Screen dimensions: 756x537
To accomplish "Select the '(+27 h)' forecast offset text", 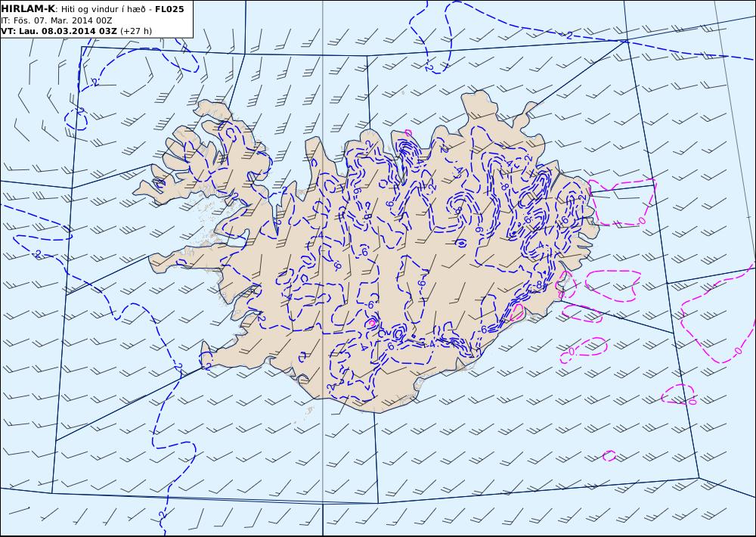I will pos(136,31).
